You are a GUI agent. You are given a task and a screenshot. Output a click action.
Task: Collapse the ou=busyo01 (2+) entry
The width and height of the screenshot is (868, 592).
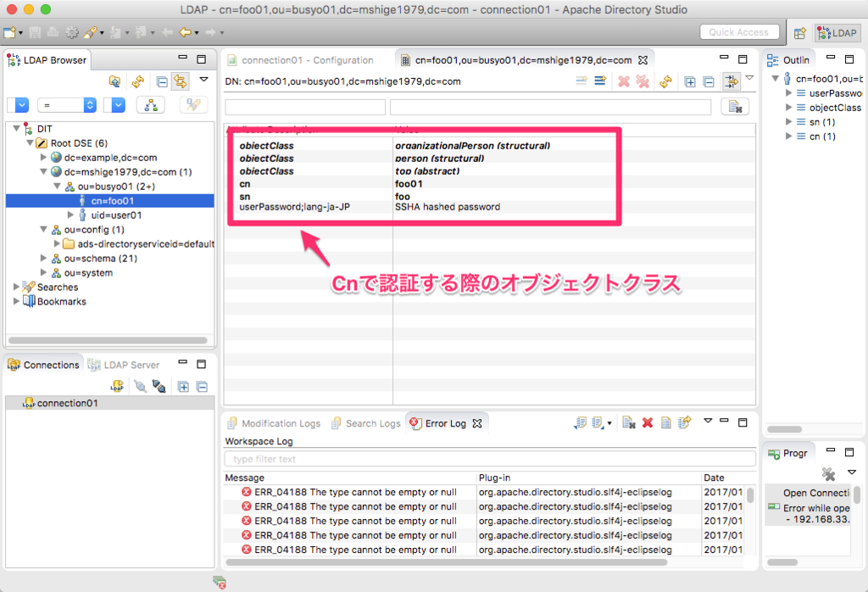click(57, 186)
